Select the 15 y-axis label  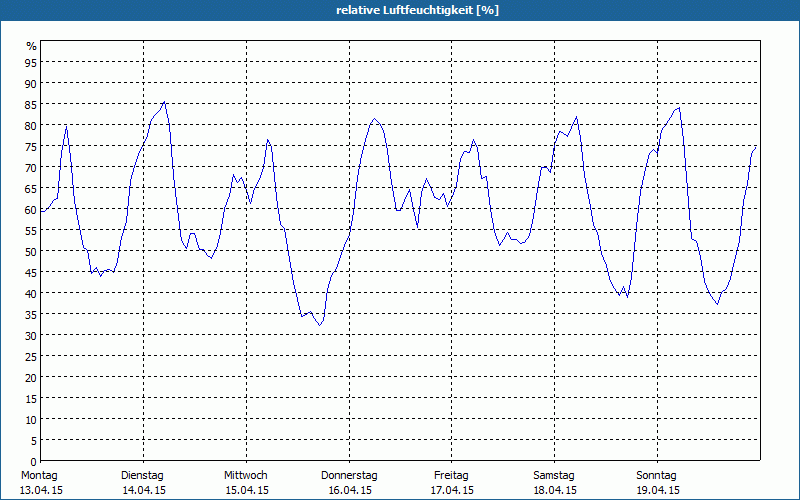pos(31,398)
